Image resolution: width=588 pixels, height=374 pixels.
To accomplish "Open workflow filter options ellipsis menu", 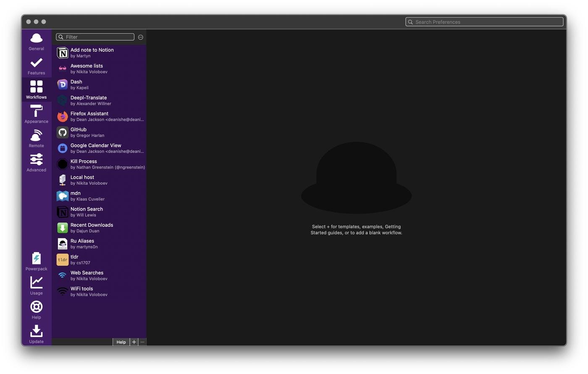I will click(x=141, y=37).
